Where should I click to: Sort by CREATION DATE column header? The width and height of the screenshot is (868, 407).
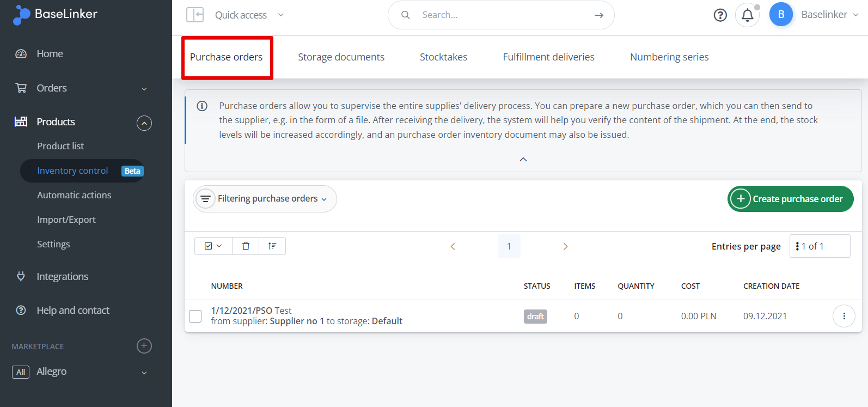click(x=772, y=286)
